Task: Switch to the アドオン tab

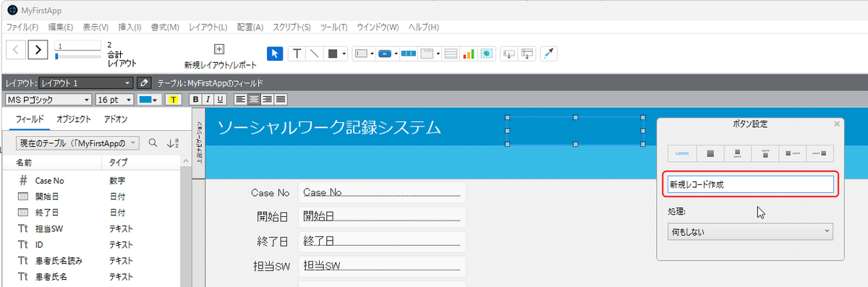Action: point(115,119)
